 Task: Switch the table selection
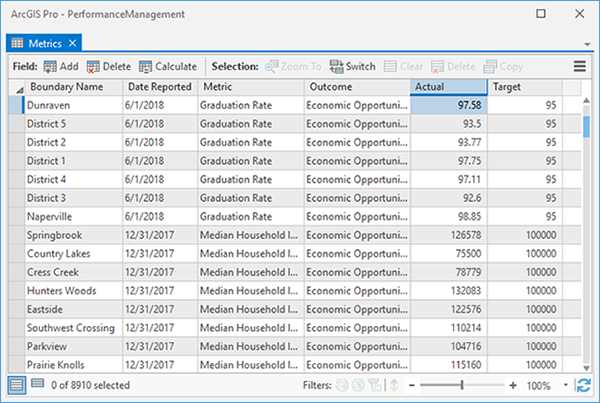tap(352, 67)
